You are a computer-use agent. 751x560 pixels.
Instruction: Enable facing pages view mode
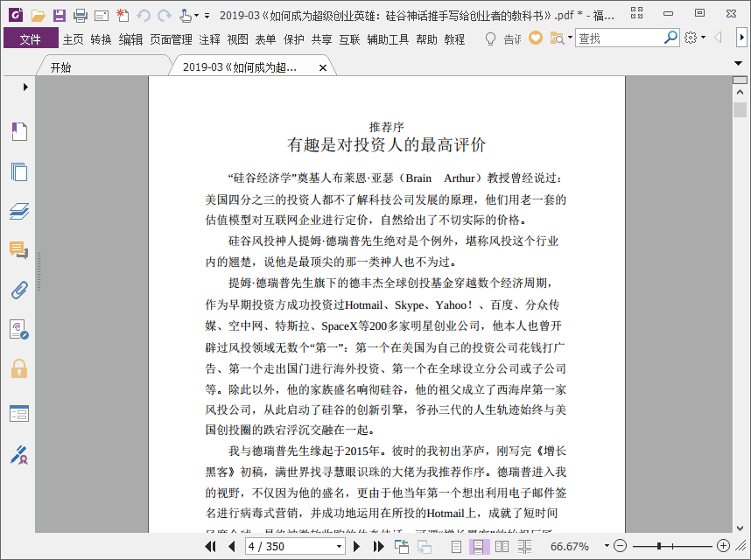pos(502,546)
